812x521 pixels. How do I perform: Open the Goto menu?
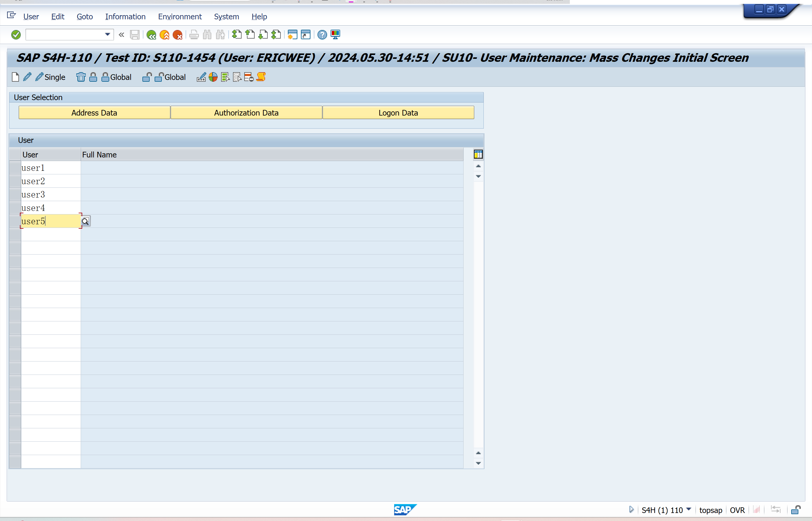point(85,17)
